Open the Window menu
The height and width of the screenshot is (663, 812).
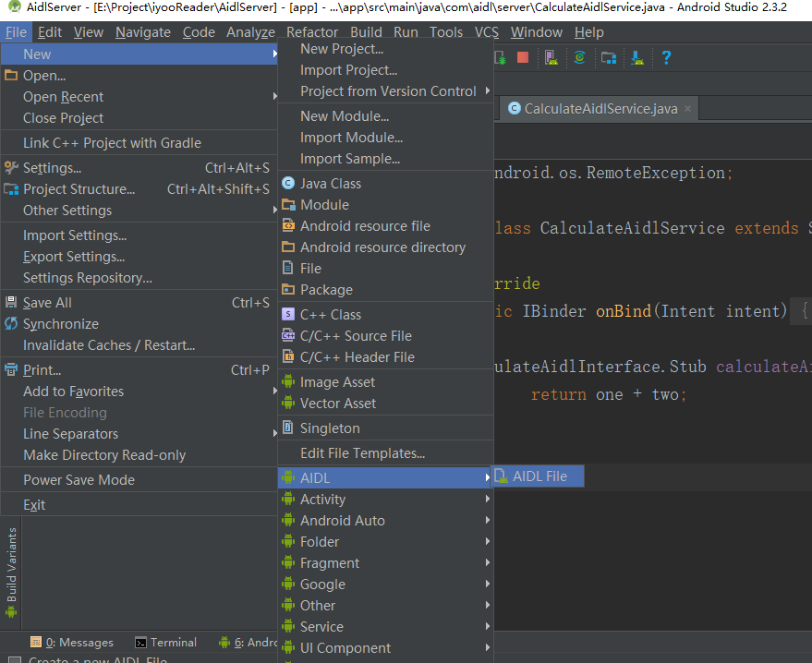(x=537, y=32)
